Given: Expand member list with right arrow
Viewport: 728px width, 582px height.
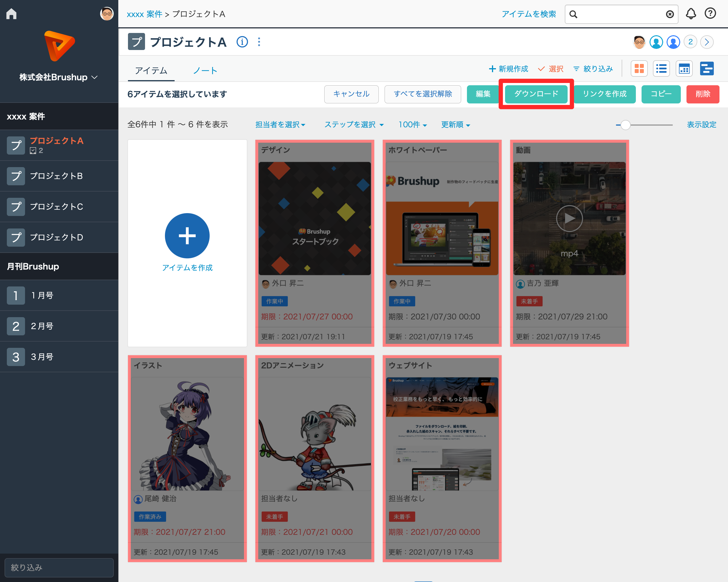Looking at the screenshot, I should [x=707, y=42].
